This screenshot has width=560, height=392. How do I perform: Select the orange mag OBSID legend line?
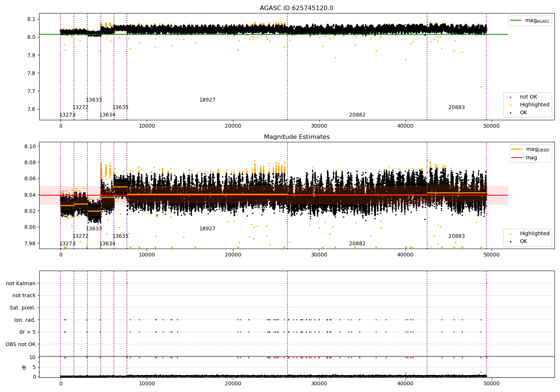[517, 149]
